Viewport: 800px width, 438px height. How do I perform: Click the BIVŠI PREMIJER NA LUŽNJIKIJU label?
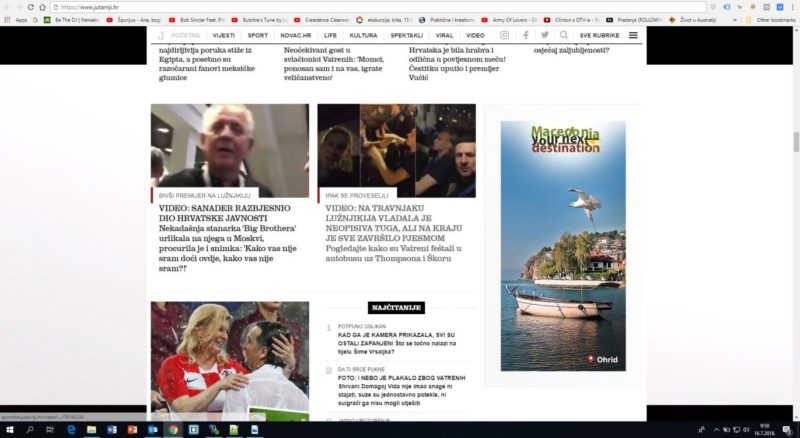[205, 196]
